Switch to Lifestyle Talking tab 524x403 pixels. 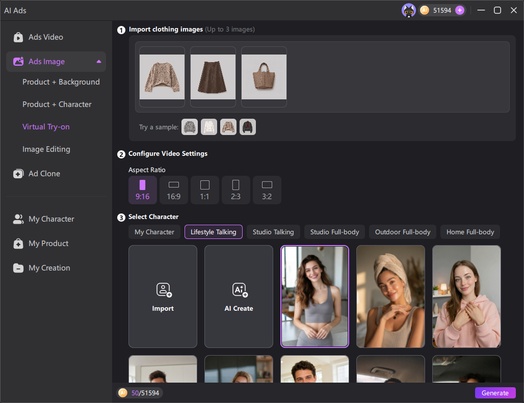coord(213,232)
